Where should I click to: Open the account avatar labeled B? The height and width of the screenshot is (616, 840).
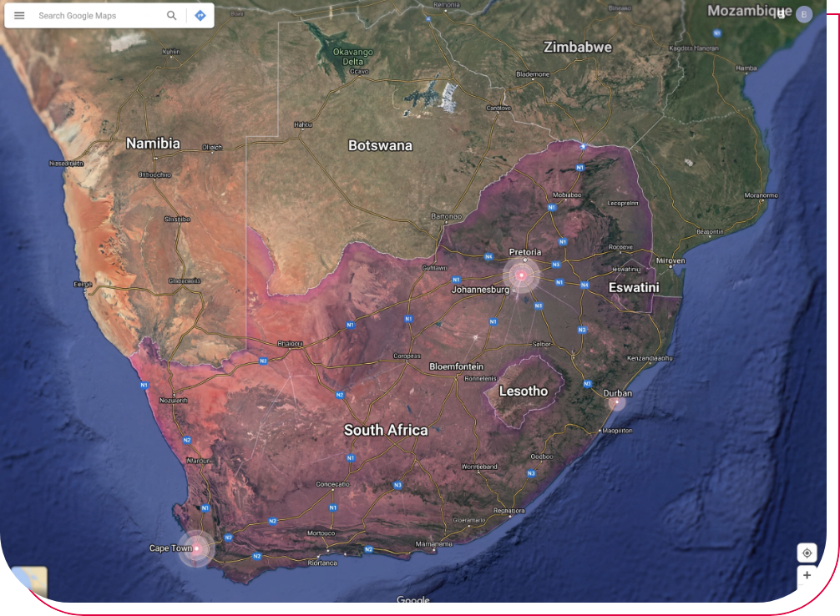pos(803,14)
